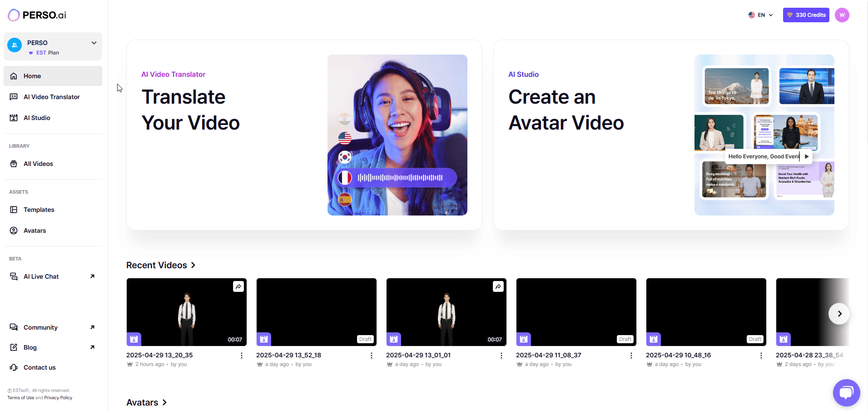Expand the PERSO workspace dropdown
The height and width of the screenshot is (411, 868).
coord(94,43)
